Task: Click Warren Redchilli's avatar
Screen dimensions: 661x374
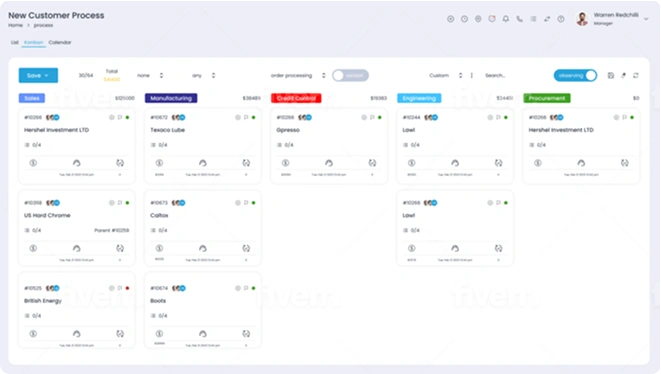Action: pos(582,19)
